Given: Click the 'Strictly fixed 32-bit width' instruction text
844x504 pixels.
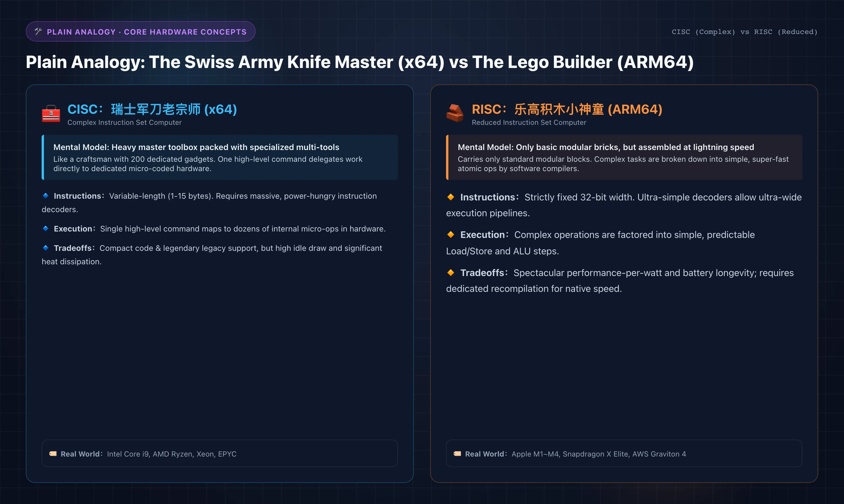Looking at the screenshot, I should tap(624, 205).
